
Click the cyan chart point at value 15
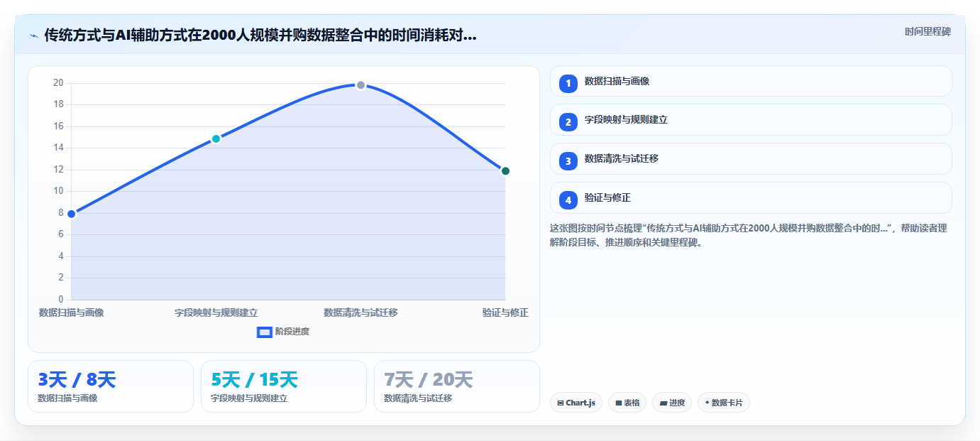coord(216,138)
